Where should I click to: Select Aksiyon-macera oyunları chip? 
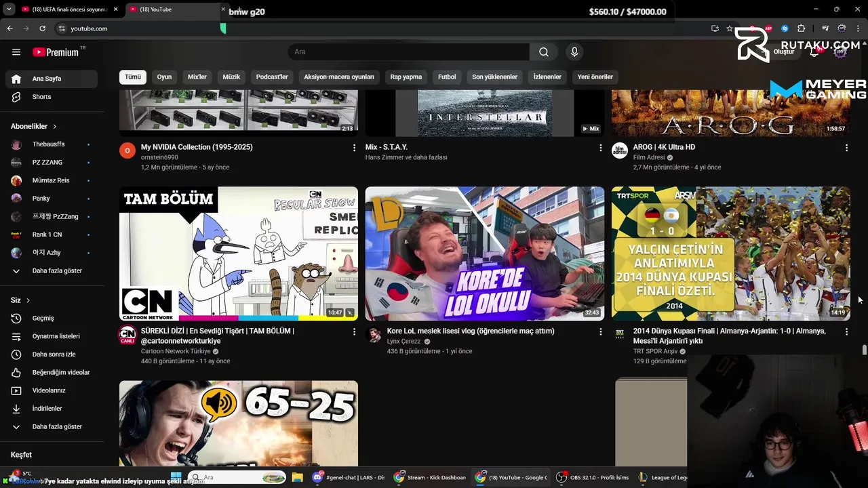339,77
